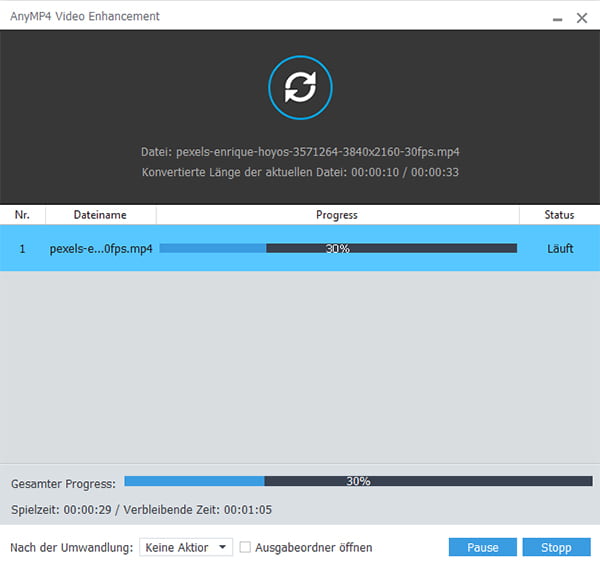Close the AnyMP4 Video Enhancement window
This screenshot has height=571, width=600.
point(582,18)
